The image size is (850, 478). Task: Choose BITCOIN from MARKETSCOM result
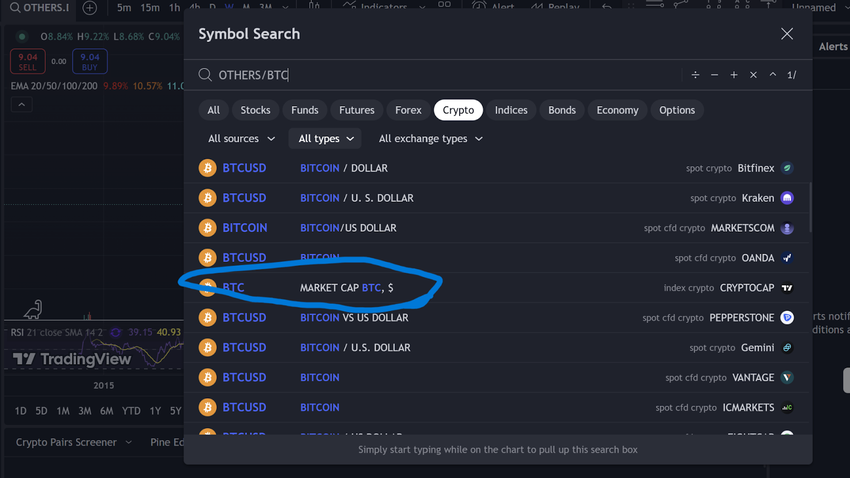496,228
